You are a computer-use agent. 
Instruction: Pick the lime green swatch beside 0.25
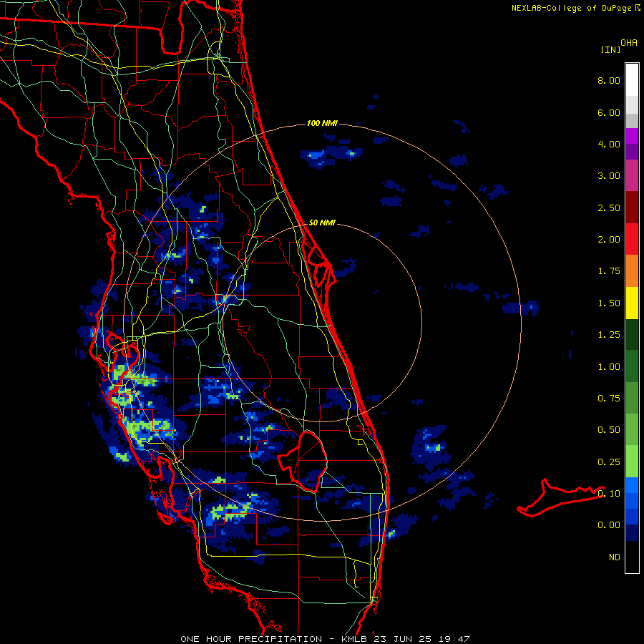(x=632, y=462)
